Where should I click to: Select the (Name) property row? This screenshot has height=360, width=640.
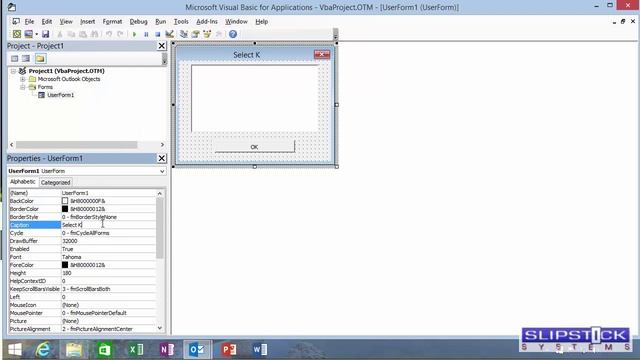[x=82, y=193]
